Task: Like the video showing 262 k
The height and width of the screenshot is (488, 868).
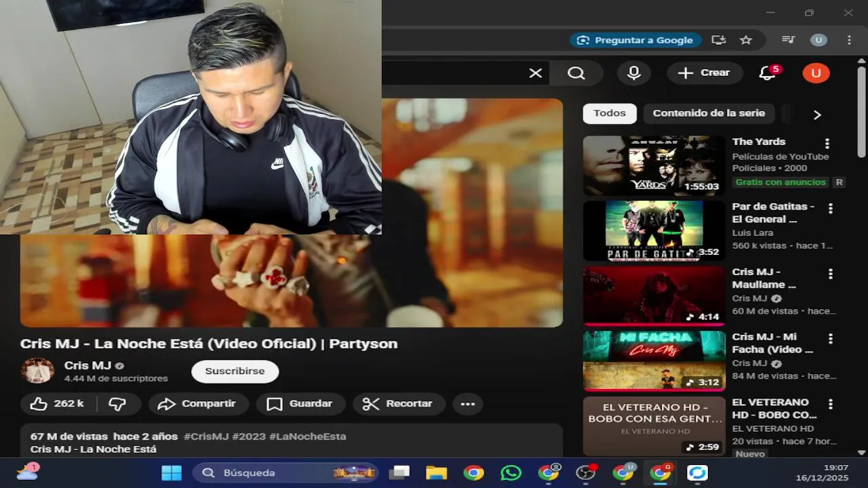Action: [58, 404]
